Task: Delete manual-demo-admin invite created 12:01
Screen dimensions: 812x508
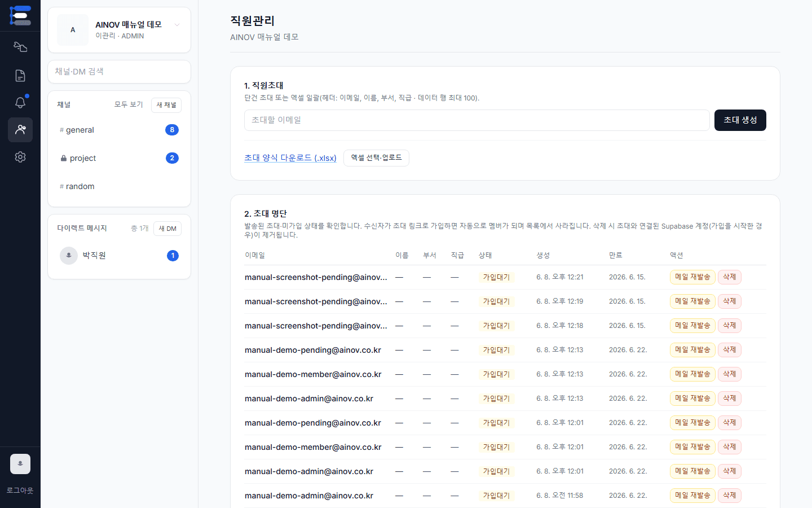Action: click(x=730, y=471)
